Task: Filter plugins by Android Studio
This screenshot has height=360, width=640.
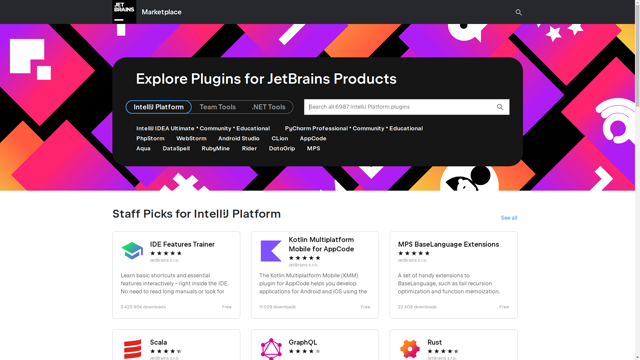Action: [x=239, y=138]
